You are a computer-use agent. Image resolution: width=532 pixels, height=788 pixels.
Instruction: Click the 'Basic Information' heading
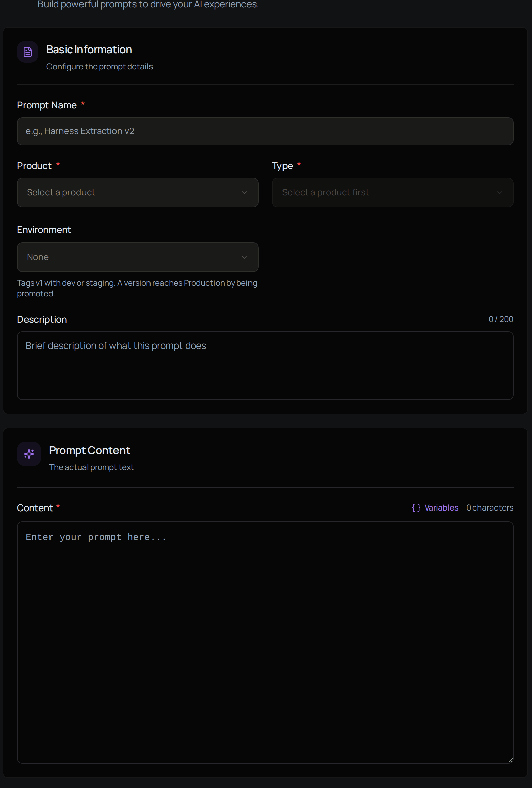[89, 50]
